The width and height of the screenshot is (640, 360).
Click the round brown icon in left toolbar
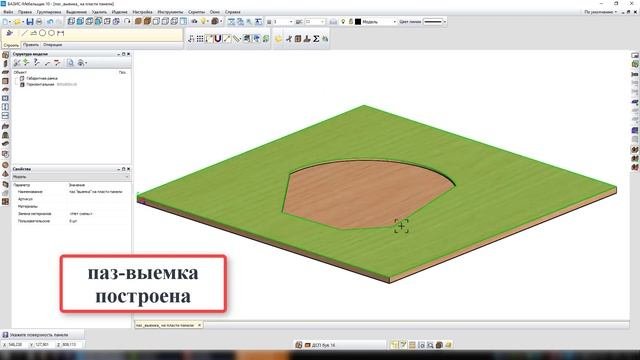pyautogui.click(x=5, y=165)
